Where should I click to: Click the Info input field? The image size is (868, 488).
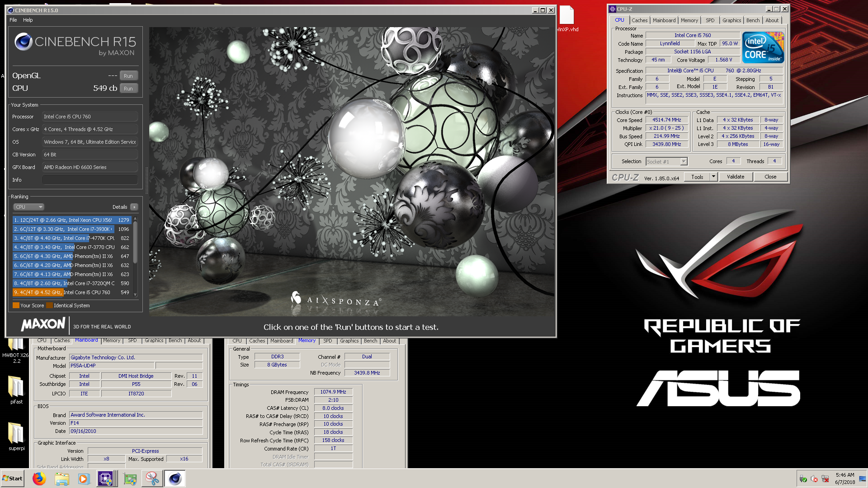tap(90, 180)
